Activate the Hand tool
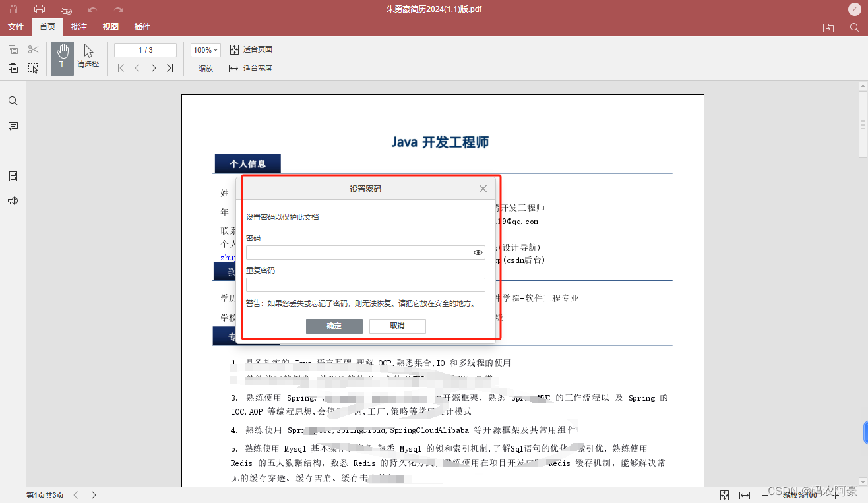This screenshot has height=503, width=868. pyautogui.click(x=62, y=59)
